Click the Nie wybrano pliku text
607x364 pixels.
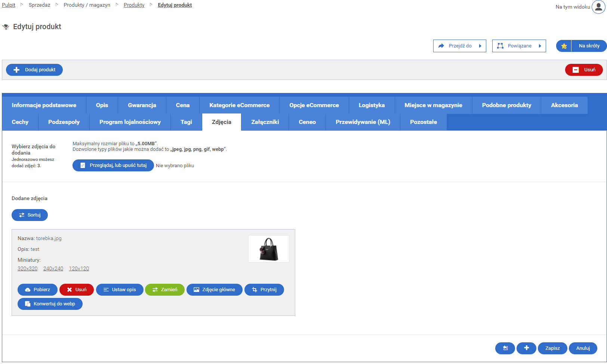click(175, 166)
